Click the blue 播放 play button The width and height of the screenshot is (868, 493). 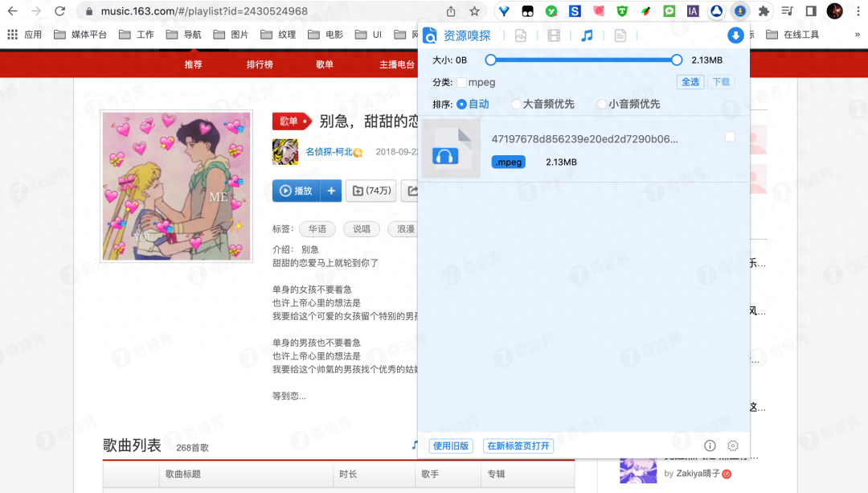click(x=296, y=191)
